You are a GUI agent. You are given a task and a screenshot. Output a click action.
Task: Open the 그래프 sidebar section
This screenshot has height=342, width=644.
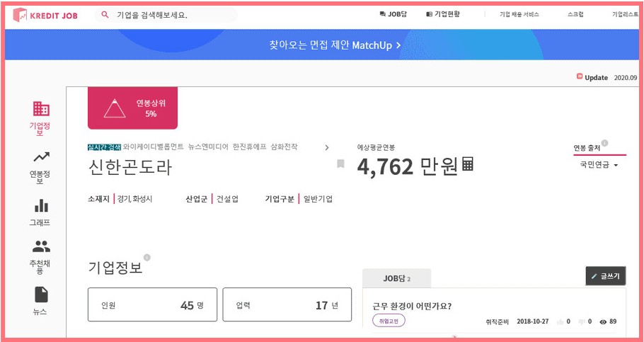(x=41, y=212)
